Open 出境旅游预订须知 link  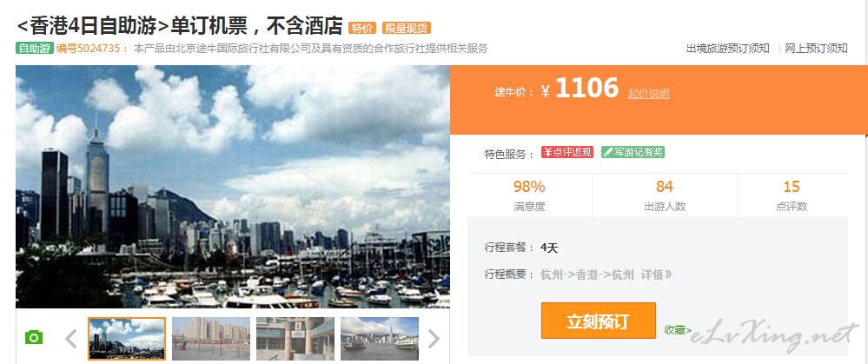coord(728,48)
